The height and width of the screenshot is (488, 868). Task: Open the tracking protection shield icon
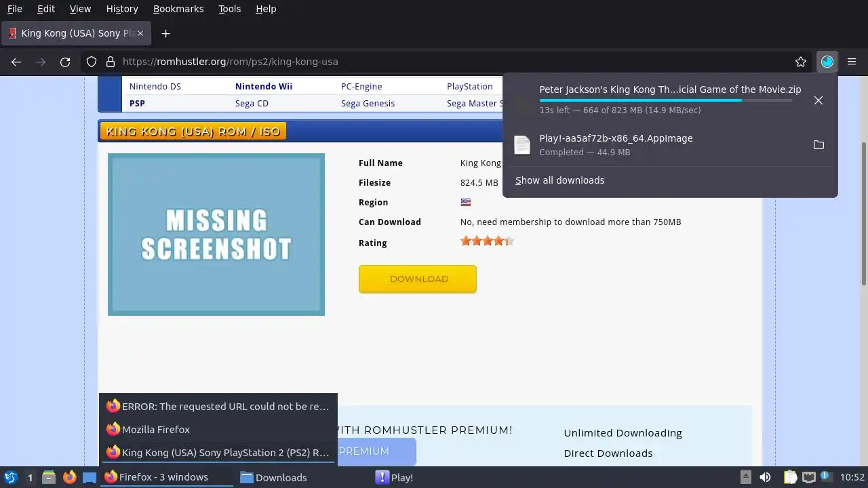92,62
